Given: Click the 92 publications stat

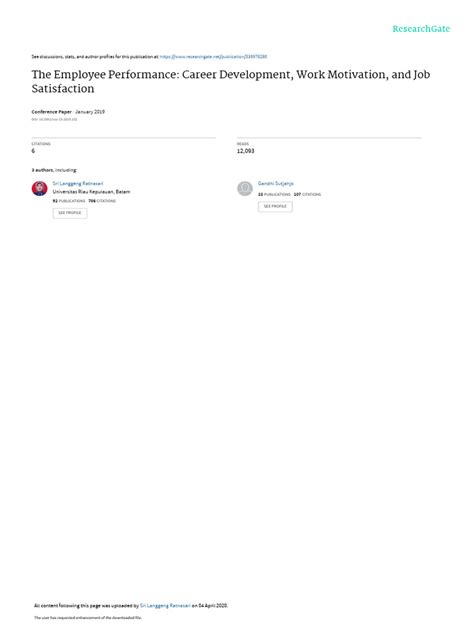Looking at the screenshot, I should (x=69, y=201).
